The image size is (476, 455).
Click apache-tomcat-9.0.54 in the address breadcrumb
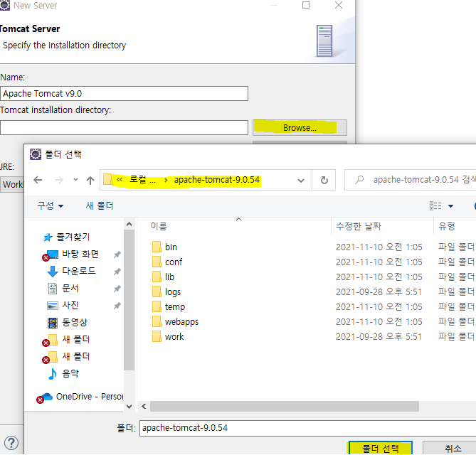tap(217, 180)
